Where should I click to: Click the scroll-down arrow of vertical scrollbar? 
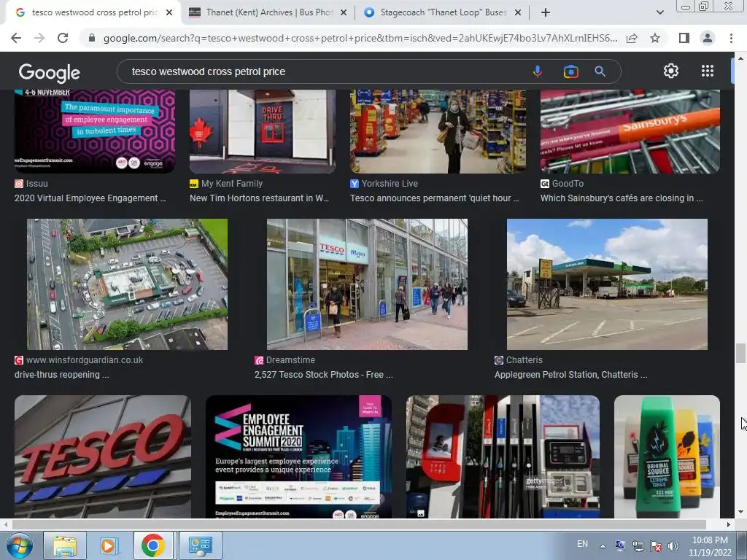(x=740, y=512)
